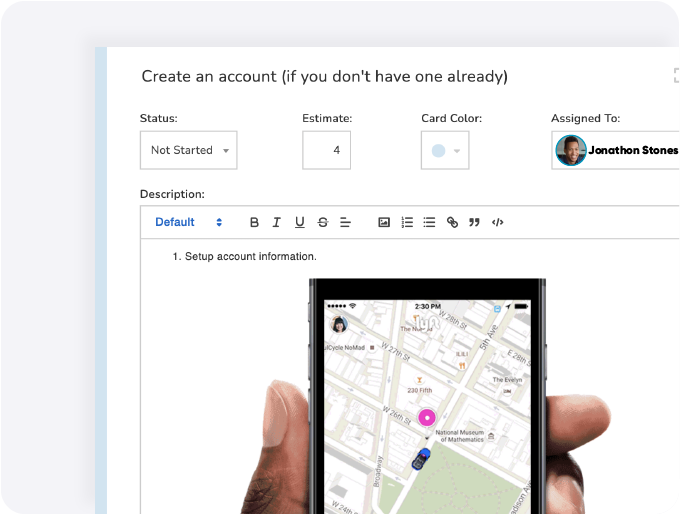Click the light blue card color swatch
Viewport: 680px width, 515px height.
click(438, 150)
